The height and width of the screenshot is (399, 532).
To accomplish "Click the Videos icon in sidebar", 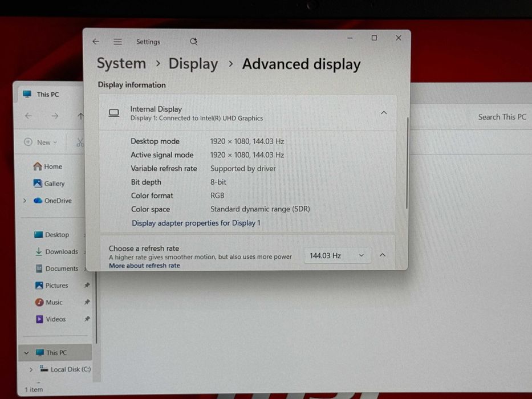I will click(39, 319).
